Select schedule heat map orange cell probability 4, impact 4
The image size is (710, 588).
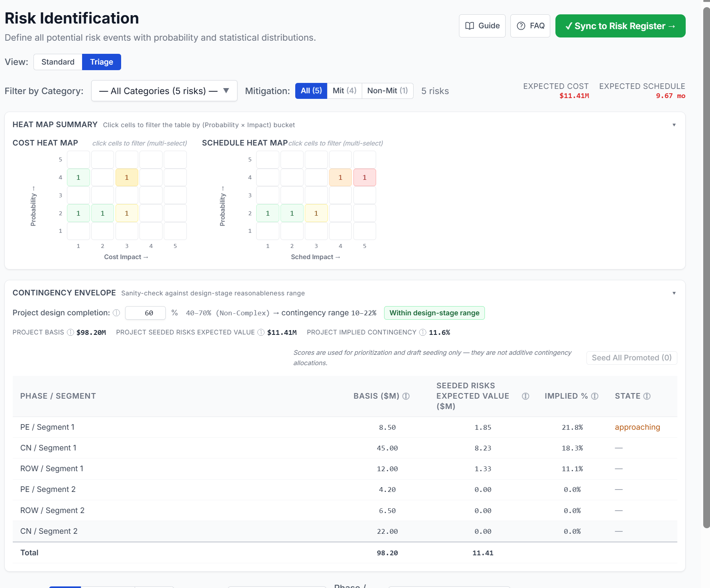pyautogui.click(x=340, y=177)
